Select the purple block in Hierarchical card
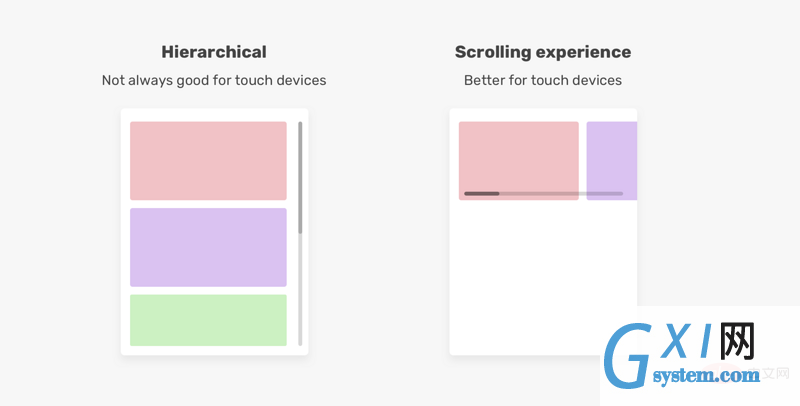The height and width of the screenshot is (406, 800). click(x=208, y=247)
